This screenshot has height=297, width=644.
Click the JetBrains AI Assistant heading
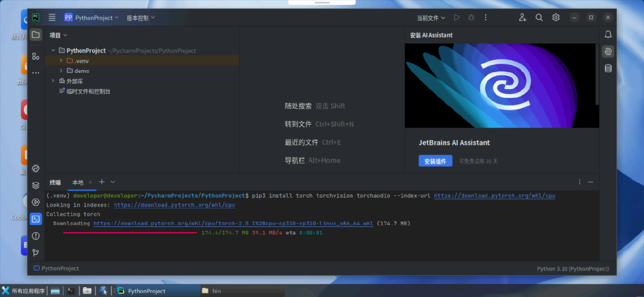point(454,142)
